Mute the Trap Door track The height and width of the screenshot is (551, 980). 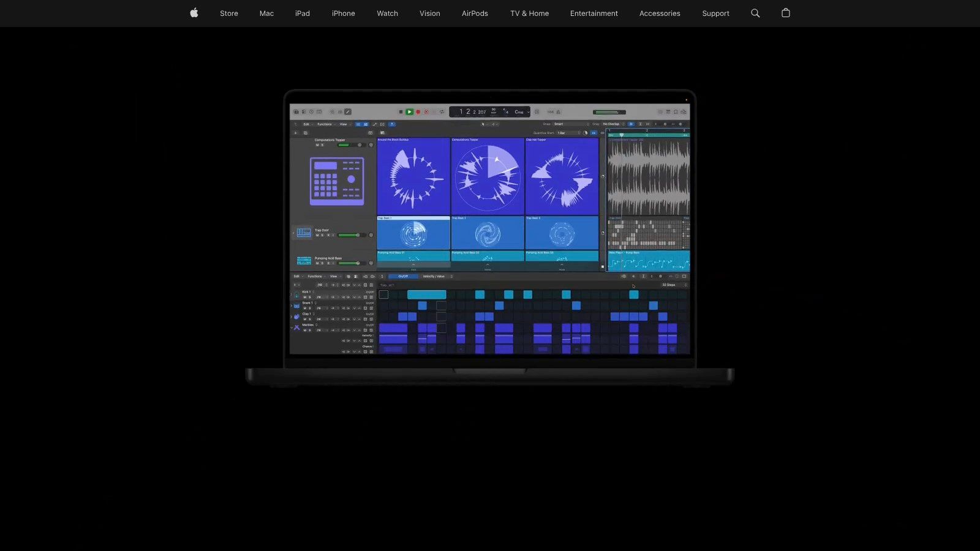[x=317, y=235]
